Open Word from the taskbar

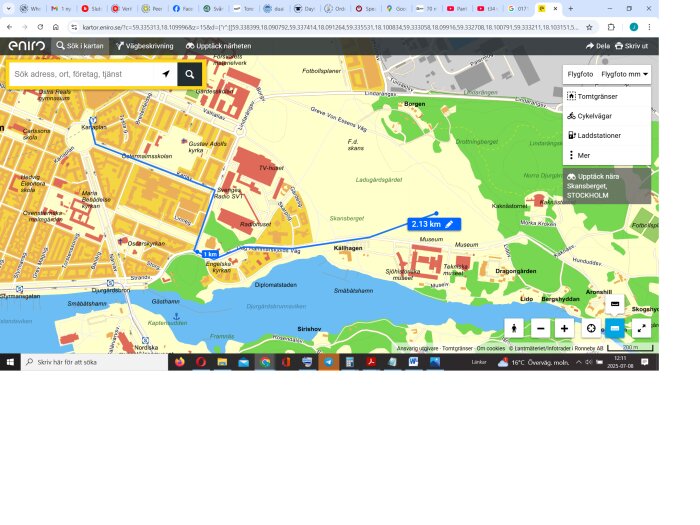point(413,362)
